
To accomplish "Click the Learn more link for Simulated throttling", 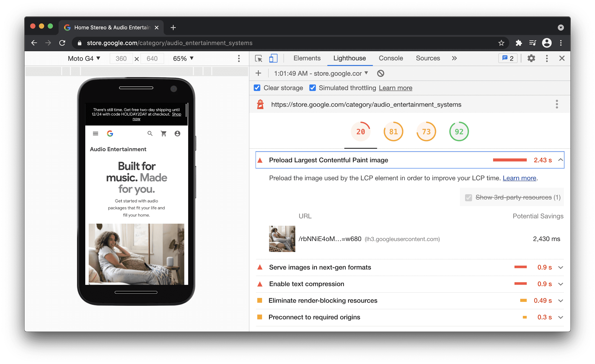I will pyautogui.click(x=395, y=88).
